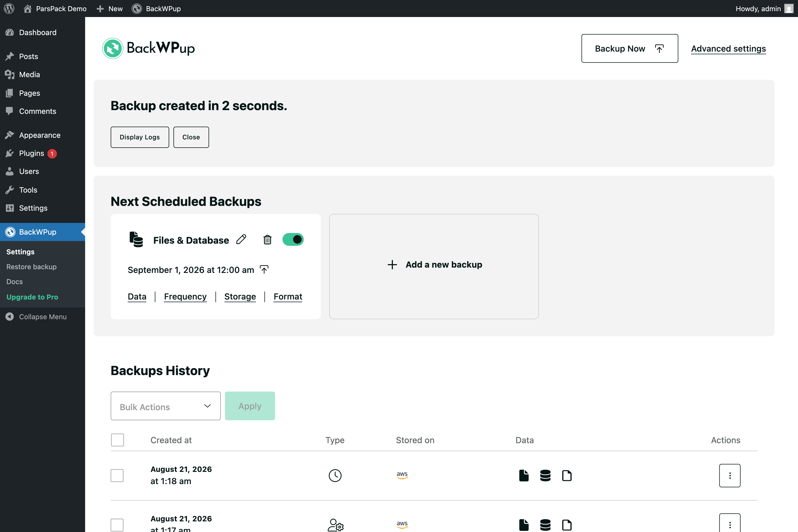Click the Posts pin icon in sidebar
Image resolution: width=798 pixels, height=532 pixels.
[x=10, y=56]
